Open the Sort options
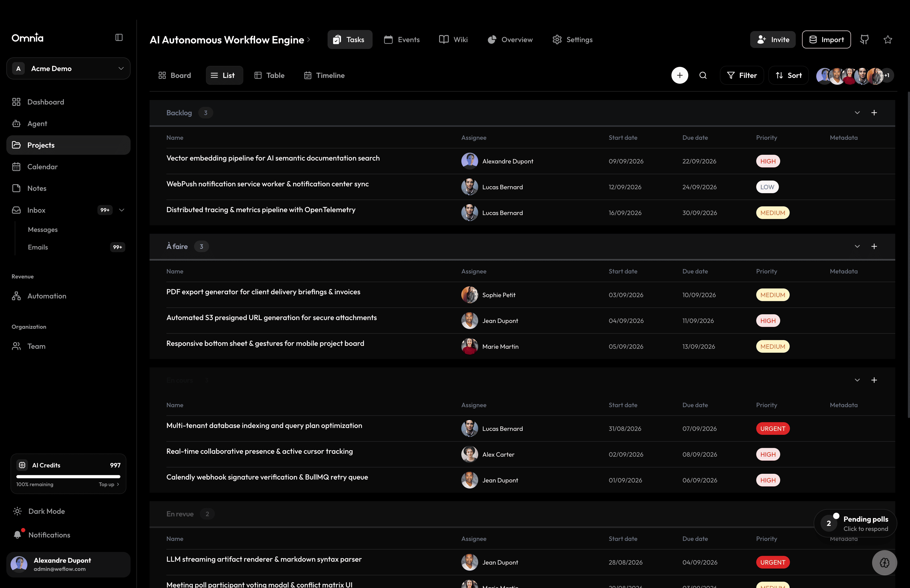The image size is (910, 588). (788, 75)
